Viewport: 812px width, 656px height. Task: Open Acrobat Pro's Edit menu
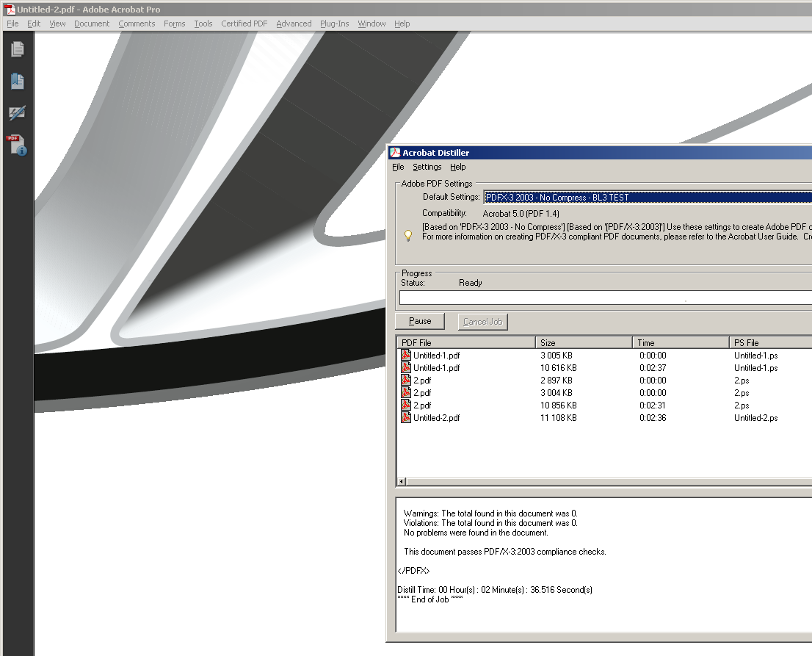point(34,24)
